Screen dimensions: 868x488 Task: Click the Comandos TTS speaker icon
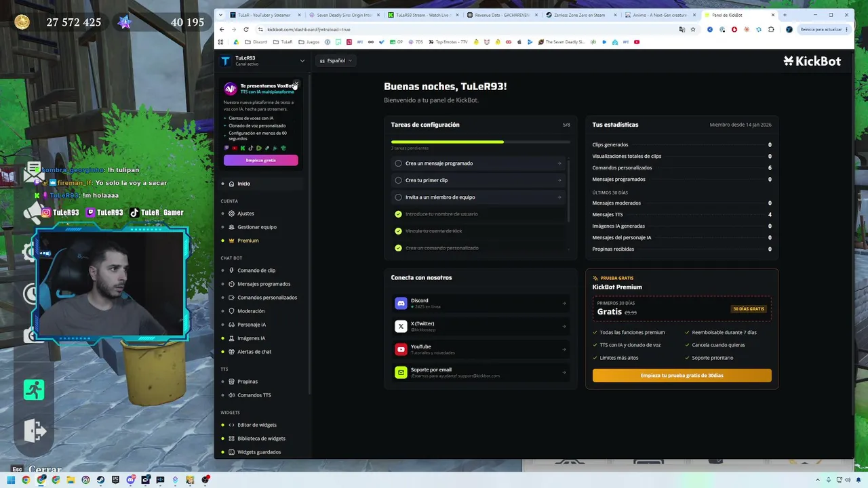tap(231, 395)
